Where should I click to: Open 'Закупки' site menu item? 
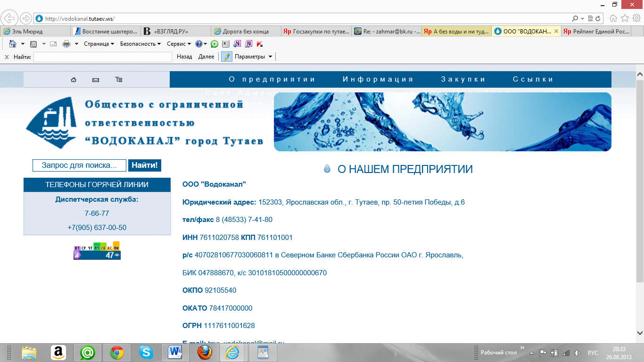pos(463,79)
